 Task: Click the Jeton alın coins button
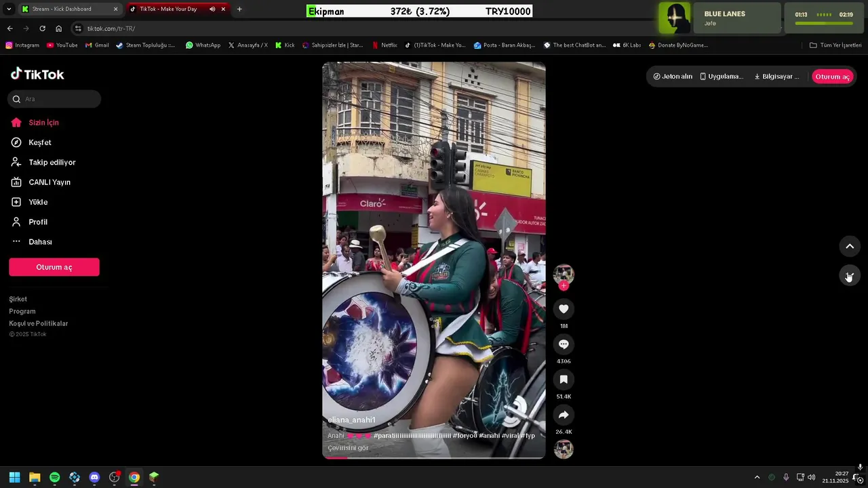pyautogui.click(x=673, y=77)
